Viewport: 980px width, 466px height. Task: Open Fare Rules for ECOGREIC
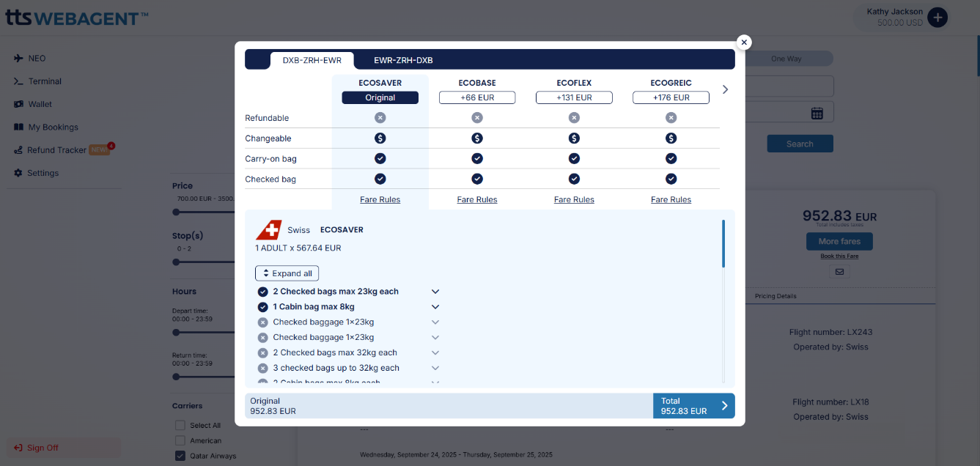tap(671, 199)
